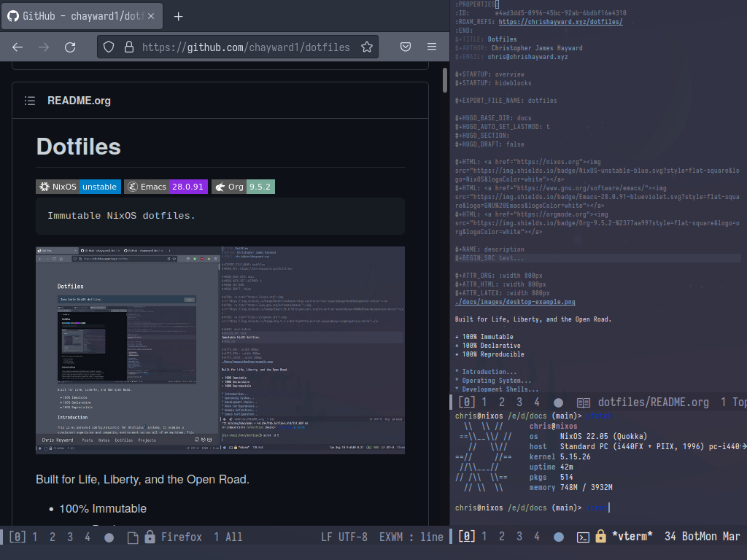Expand the Development Shells heading
The width and height of the screenshot is (747, 560).
click(x=496, y=389)
